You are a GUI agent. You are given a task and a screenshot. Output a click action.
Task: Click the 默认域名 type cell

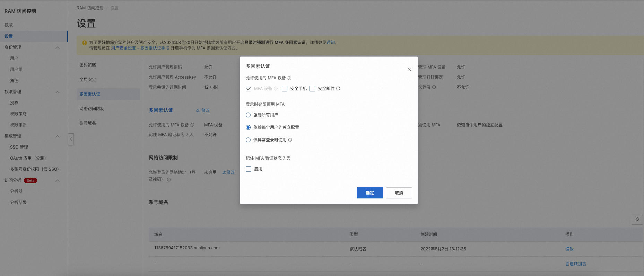coord(358,249)
